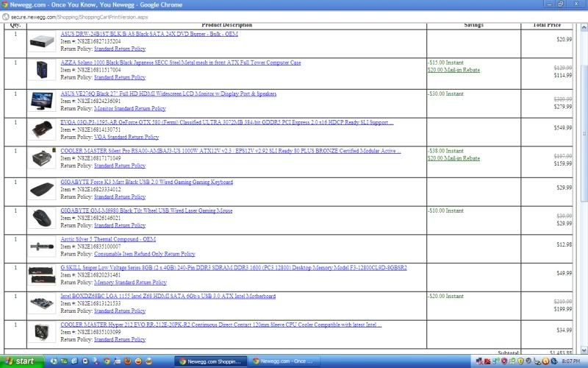Click the scrollbar up arrow
588x368 pixels.
[584, 27]
